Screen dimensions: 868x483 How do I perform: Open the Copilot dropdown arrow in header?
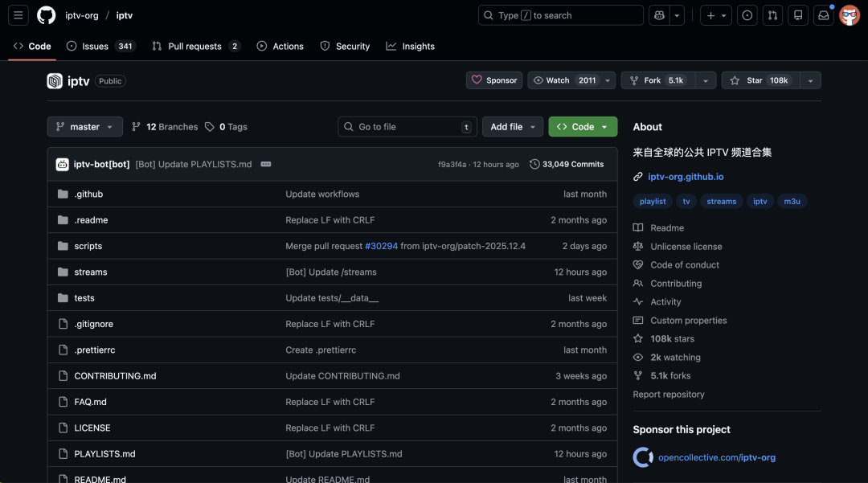click(677, 15)
